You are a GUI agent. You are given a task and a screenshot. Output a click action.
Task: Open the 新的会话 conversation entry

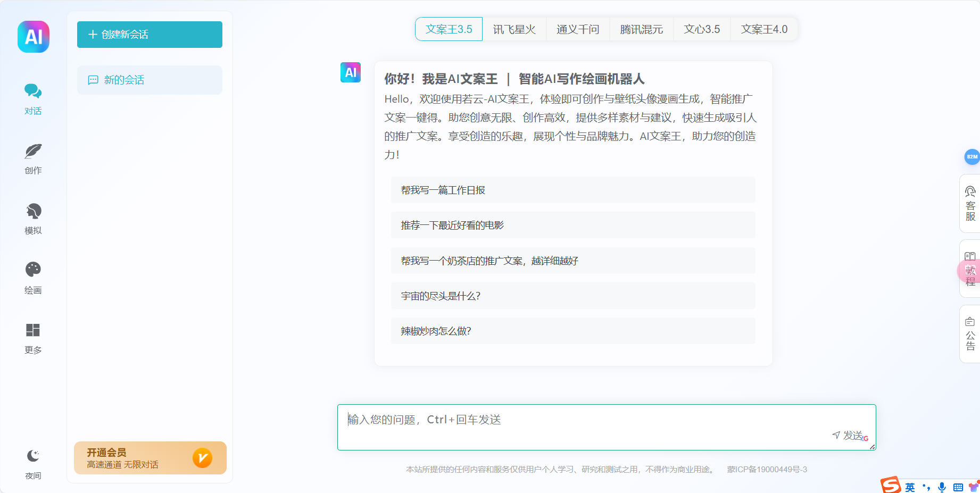point(150,79)
